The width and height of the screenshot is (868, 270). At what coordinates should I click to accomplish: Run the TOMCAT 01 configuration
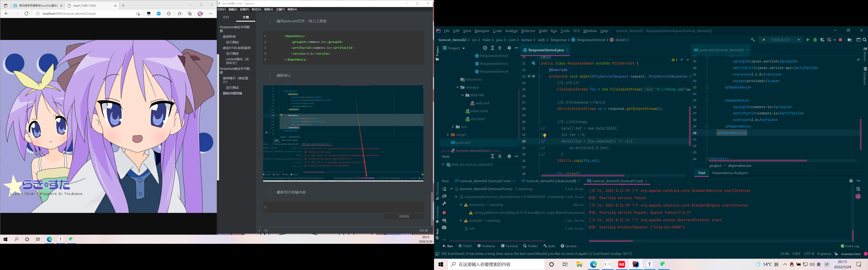pyautogui.click(x=808, y=39)
